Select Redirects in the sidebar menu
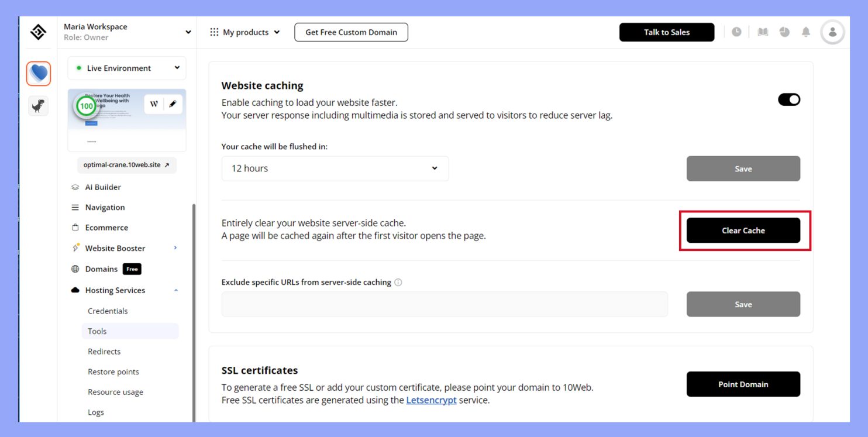Viewport: 868px width, 437px height. [104, 351]
